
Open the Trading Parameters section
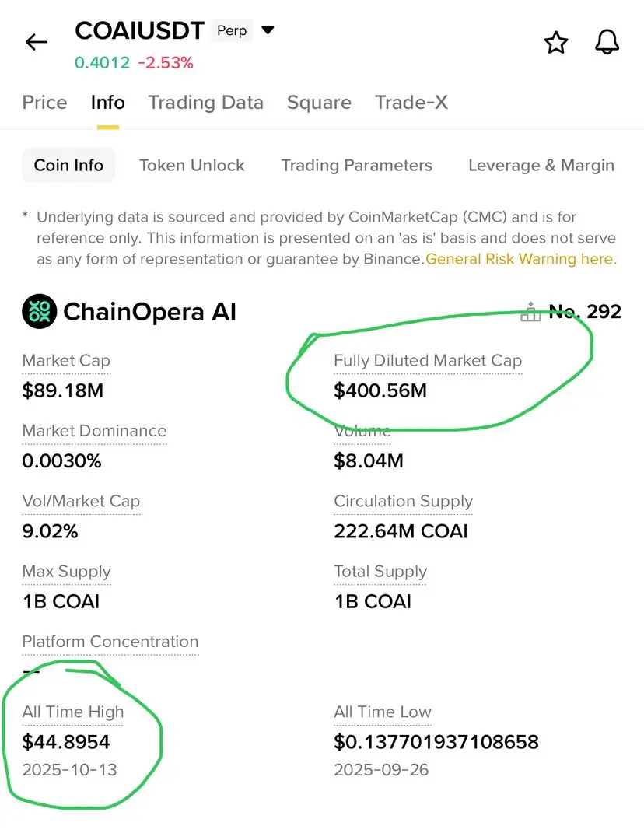pos(356,165)
